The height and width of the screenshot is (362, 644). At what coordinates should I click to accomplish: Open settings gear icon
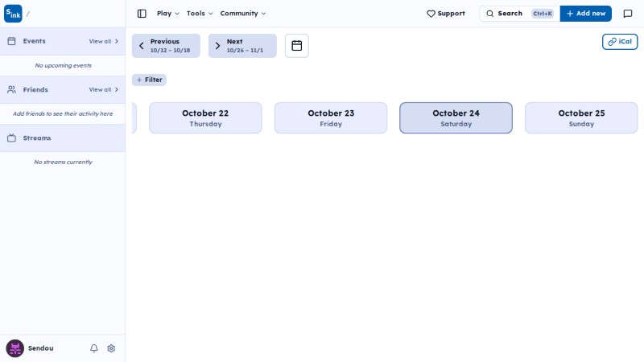[x=111, y=348]
